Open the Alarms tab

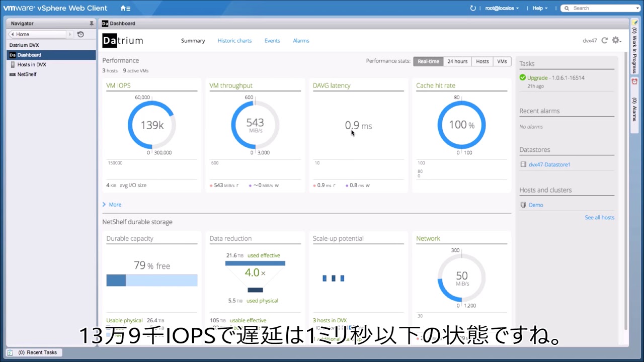tap(301, 41)
